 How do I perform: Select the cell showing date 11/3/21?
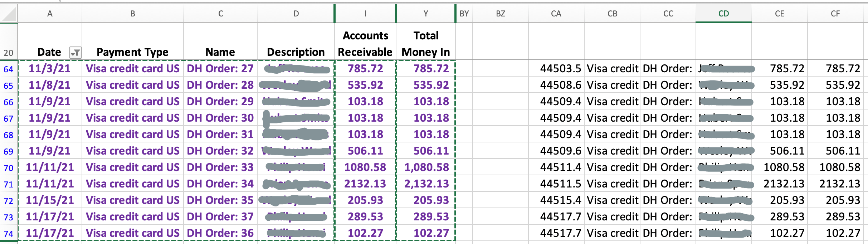click(50, 68)
